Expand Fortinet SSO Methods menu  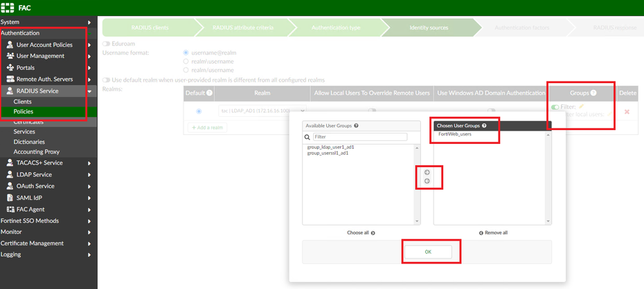(x=89, y=221)
